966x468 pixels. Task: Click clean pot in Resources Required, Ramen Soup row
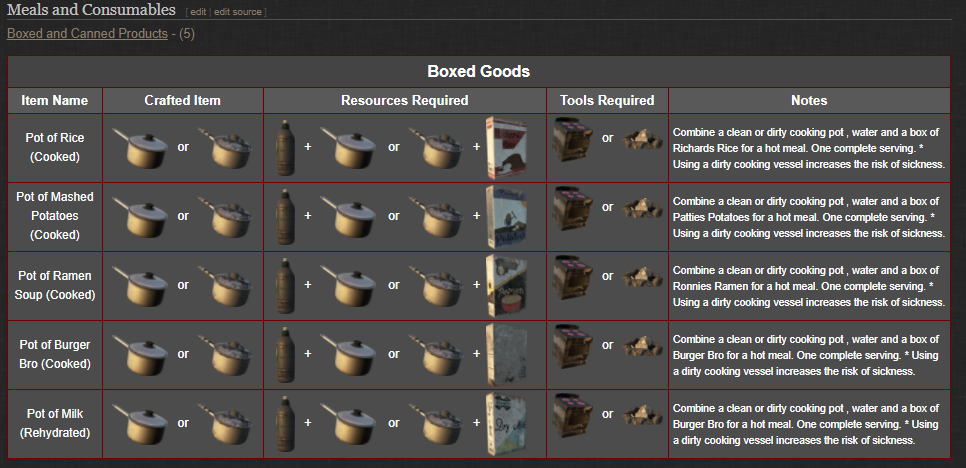tap(348, 286)
